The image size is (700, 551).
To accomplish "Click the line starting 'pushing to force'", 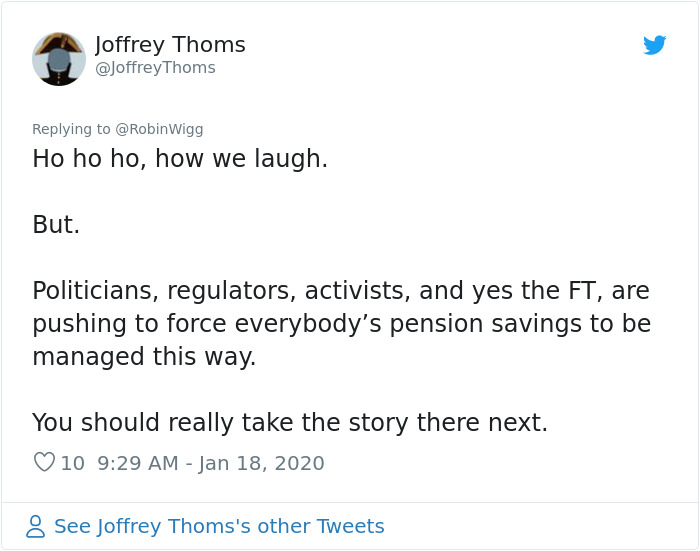I will (x=340, y=324).
